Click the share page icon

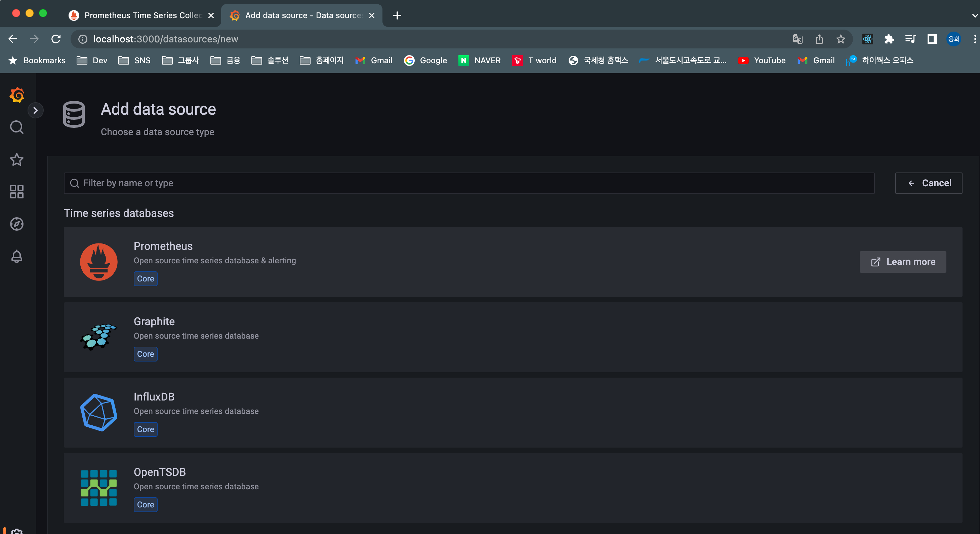pyautogui.click(x=819, y=39)
